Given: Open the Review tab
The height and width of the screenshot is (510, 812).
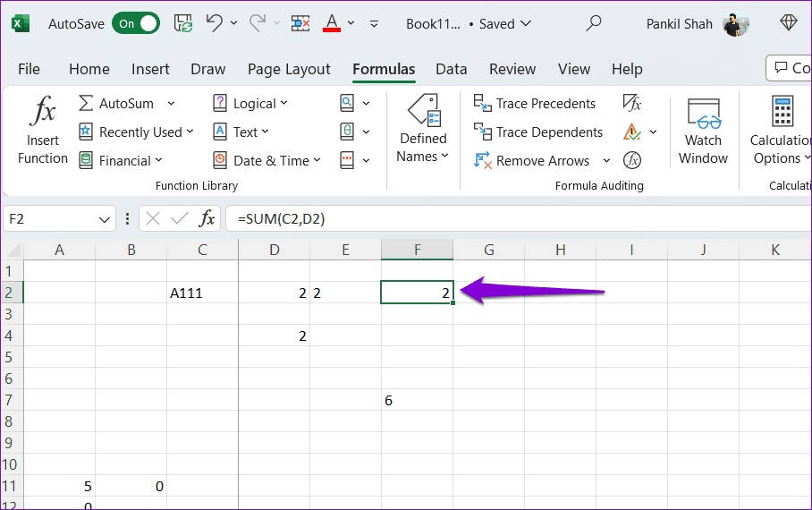Looking at the screenshot, I should (512, 69).
